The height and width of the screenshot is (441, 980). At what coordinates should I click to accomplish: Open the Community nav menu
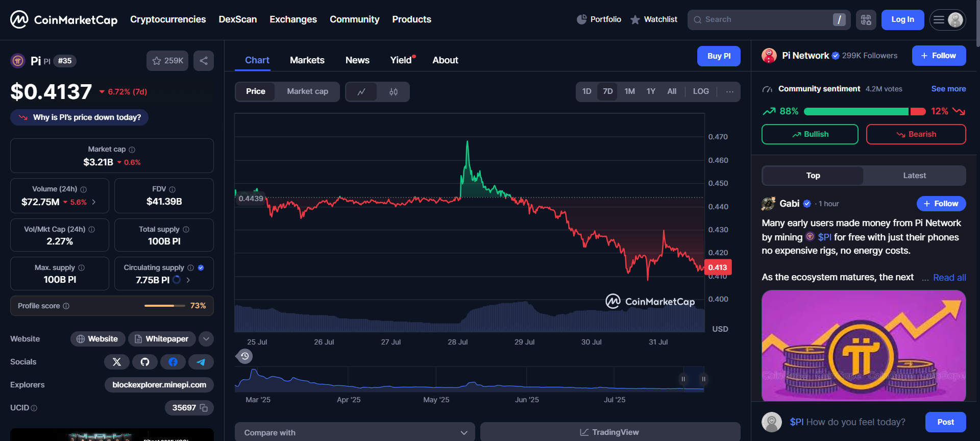coord(355,19)
